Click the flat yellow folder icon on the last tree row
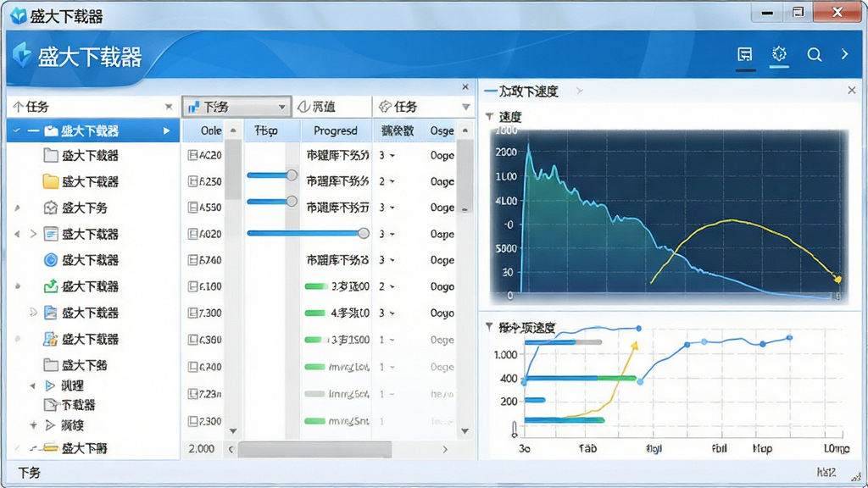 coord(51,447)
